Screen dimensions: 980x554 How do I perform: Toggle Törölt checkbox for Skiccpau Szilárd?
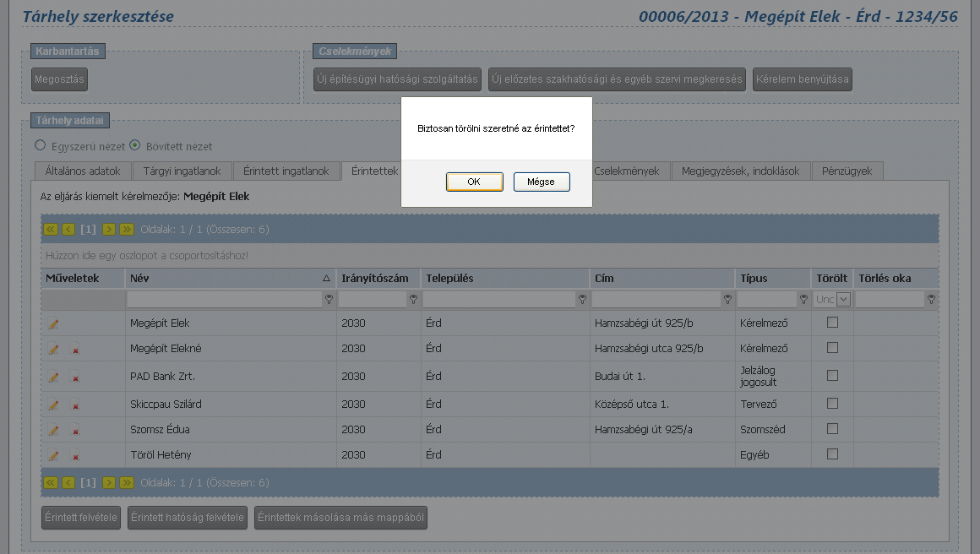tap(832, 404)
